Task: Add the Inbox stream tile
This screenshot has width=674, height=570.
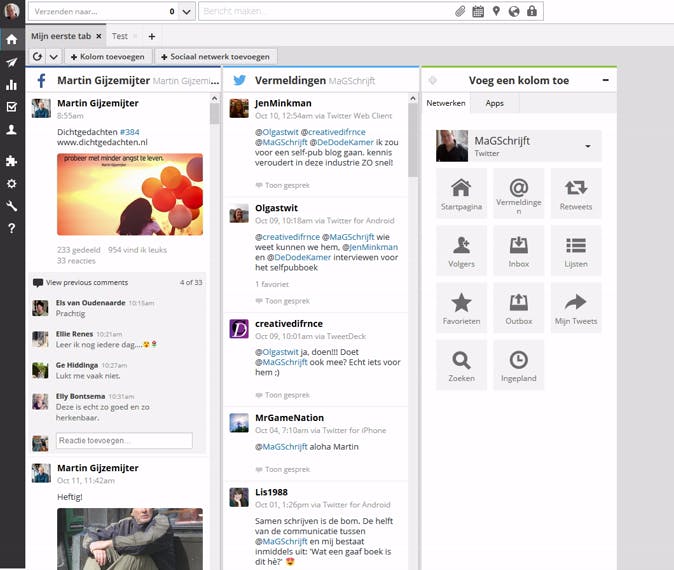Action: (519, 251)
